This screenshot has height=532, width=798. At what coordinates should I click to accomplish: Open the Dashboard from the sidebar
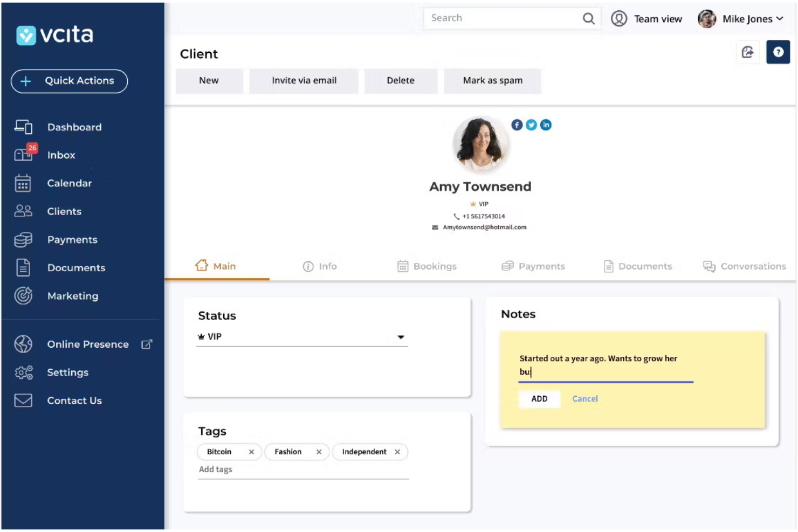(x=23, y=127)
